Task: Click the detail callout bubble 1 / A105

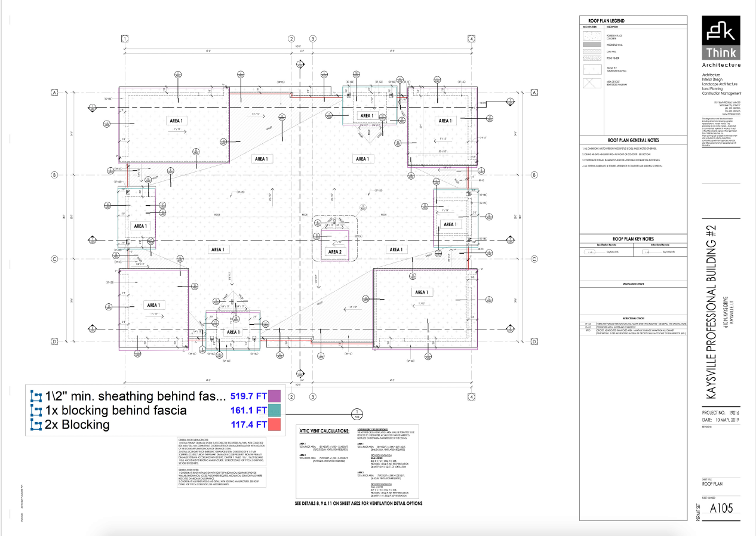Action: [357, 412]
